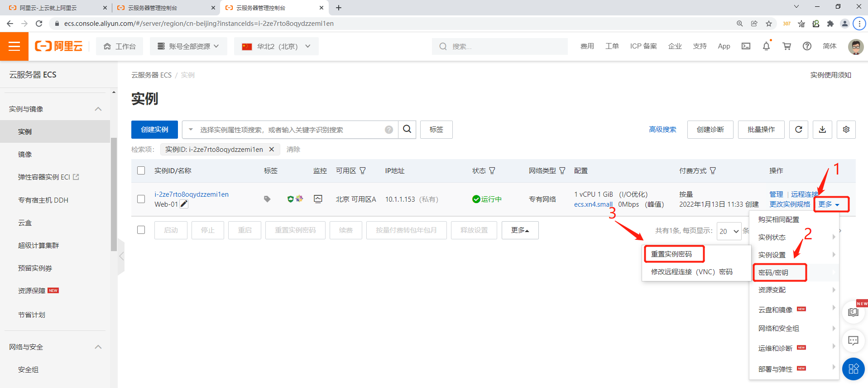
Task: Open 高级搜索 link
Action: pos(662,130)
